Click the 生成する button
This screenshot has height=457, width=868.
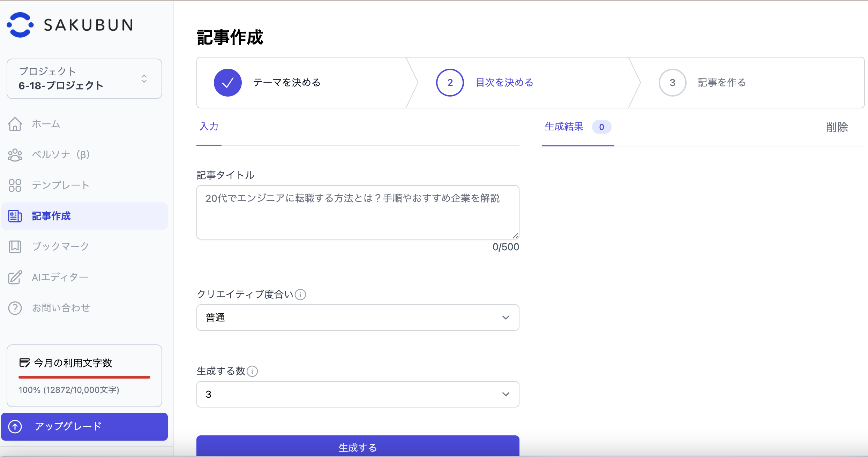pos(358,447)
